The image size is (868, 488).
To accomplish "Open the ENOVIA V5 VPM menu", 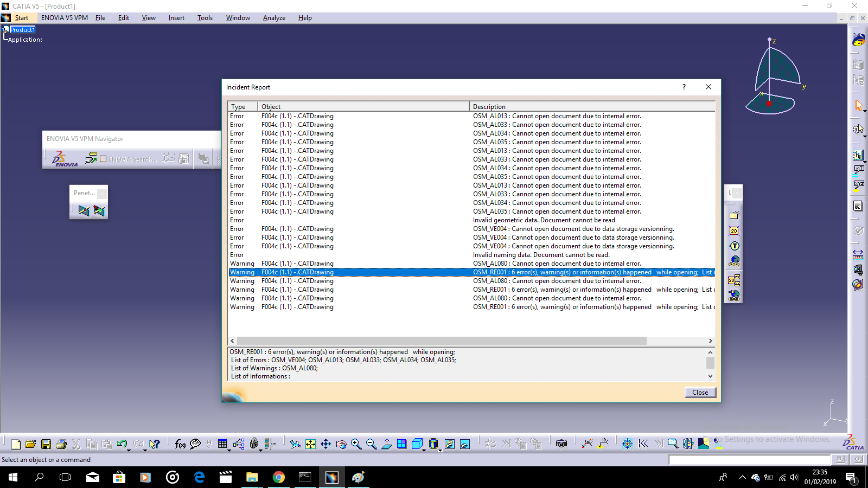I will pyautogui.click(x=64, y=18).
